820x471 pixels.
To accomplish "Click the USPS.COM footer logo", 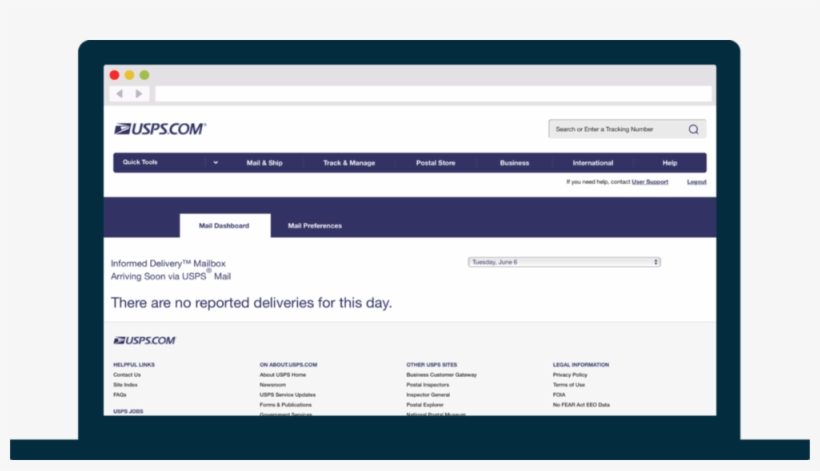I will (144, 340).
